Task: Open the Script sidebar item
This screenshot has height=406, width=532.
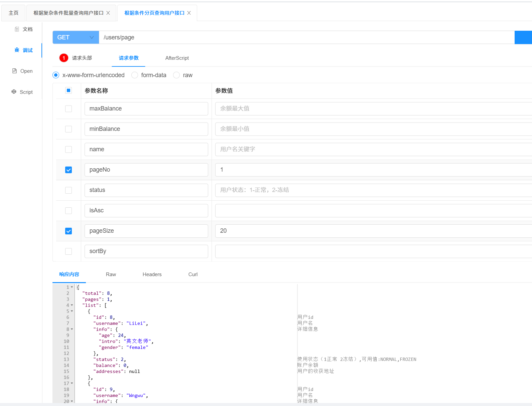Action: 22,92
